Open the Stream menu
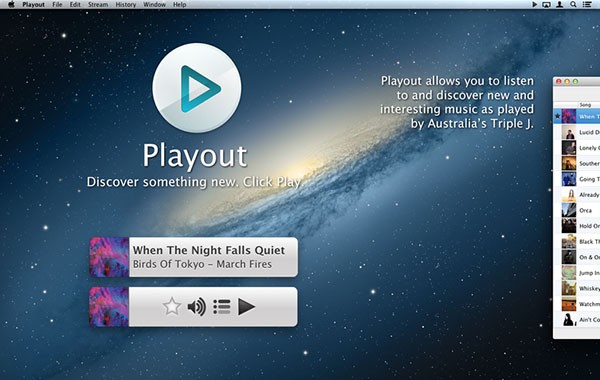Screen dimensions: 600x380 pyautogui.click(x=98, y=5)
